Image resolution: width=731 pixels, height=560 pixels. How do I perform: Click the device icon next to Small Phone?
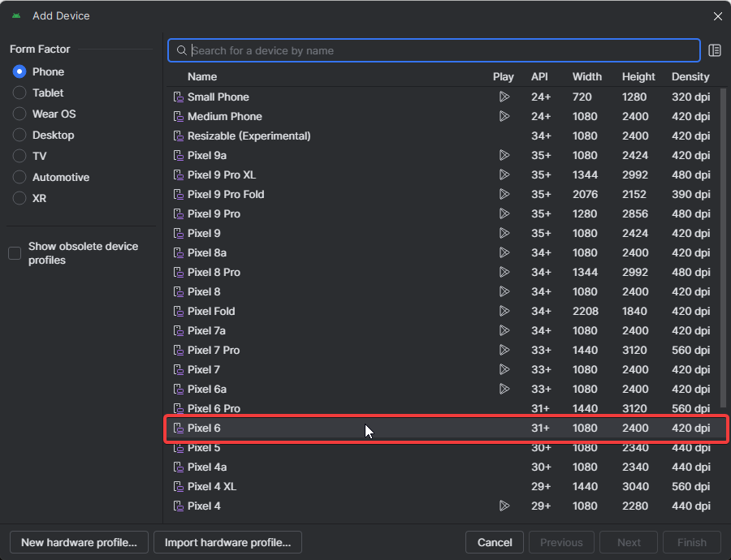[179, 97]
